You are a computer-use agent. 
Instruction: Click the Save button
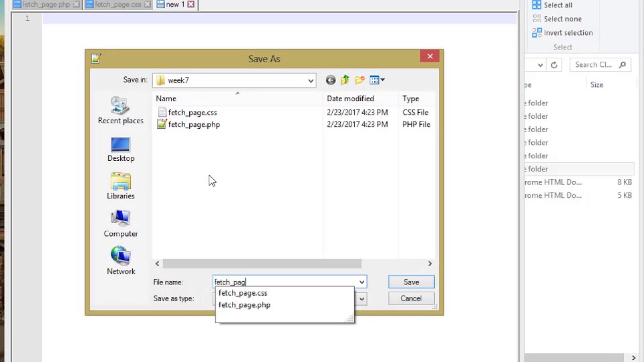pyautogui.click(x=411, y=282)
